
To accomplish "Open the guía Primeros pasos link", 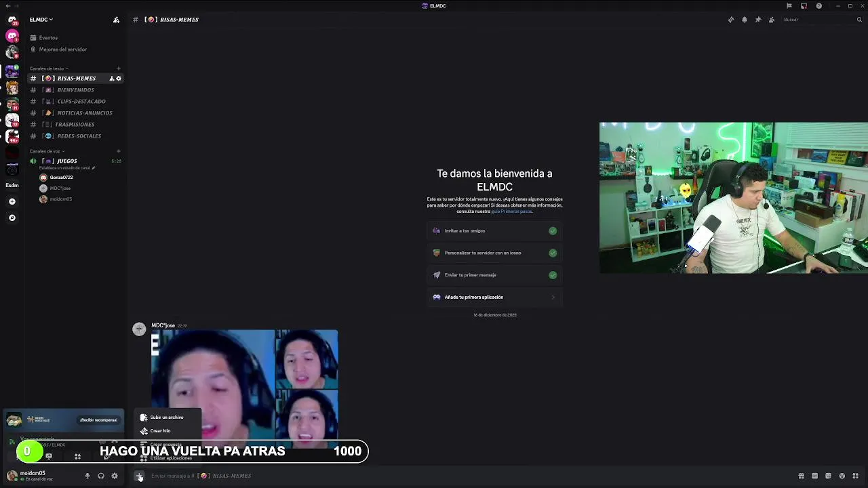I will tap(511, 211).
